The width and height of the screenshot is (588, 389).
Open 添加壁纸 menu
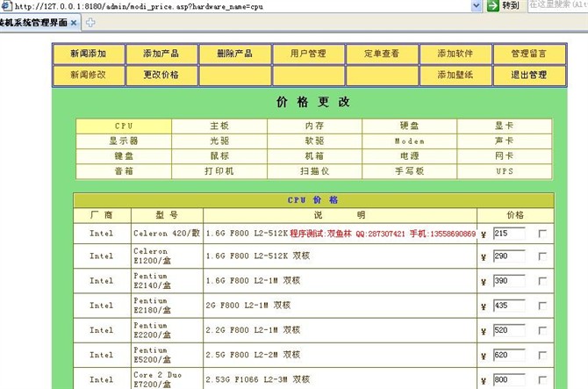coord(455,75)
